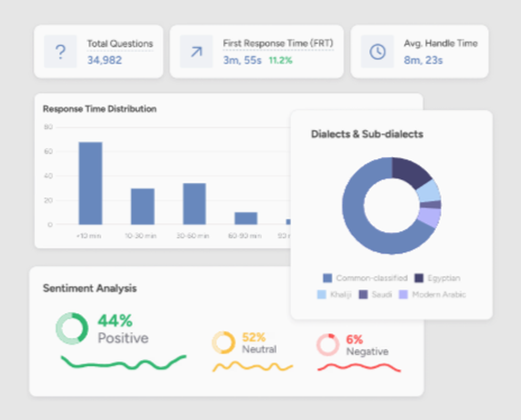
Task: Click the green Positive trend line
Action: tap(123, 363)
